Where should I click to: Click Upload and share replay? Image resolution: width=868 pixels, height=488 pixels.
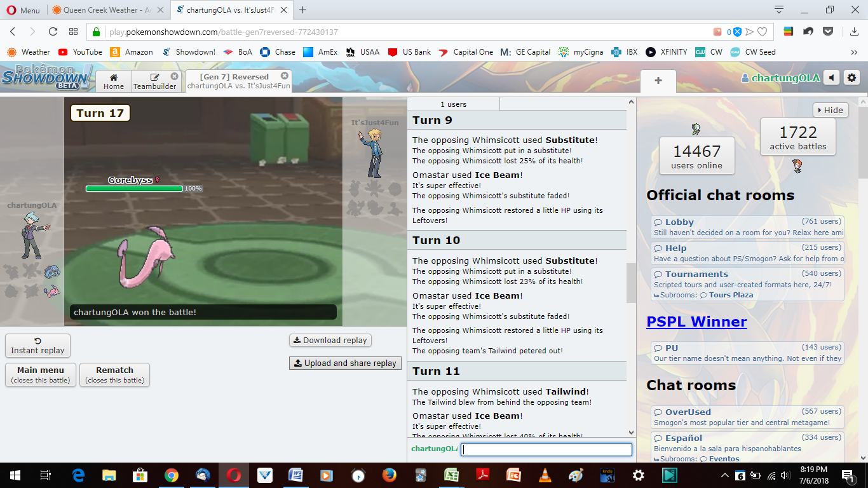(x=344, y=363)
